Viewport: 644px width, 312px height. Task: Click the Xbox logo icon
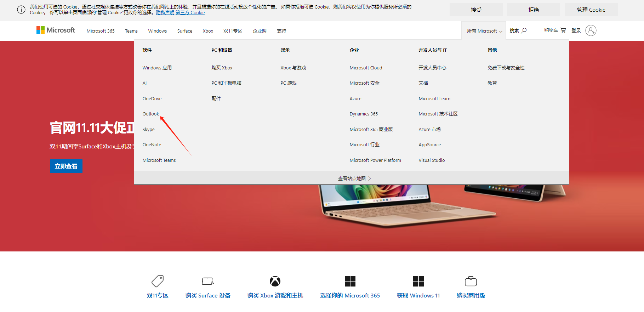pyautogui.click(x=275, y=281)
